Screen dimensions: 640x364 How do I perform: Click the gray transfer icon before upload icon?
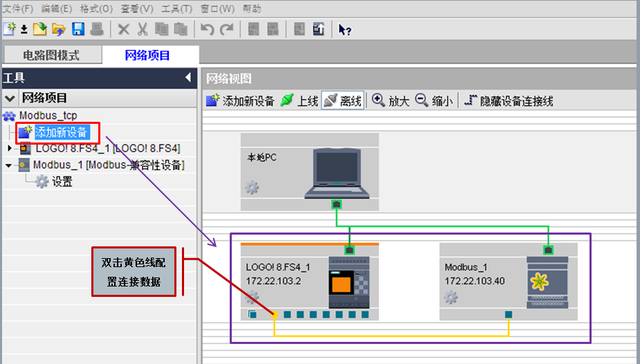pos(300,29)
